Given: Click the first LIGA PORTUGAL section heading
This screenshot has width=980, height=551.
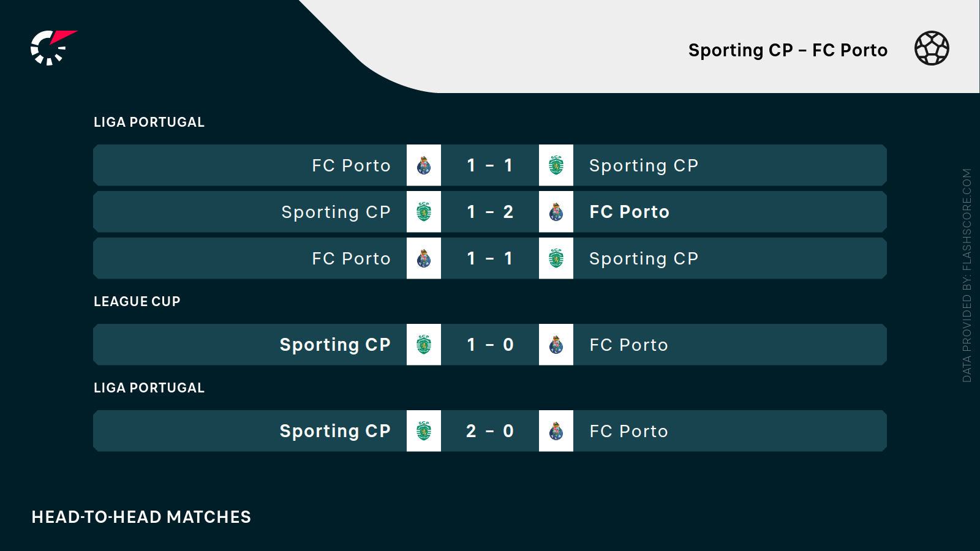Looking at the screenshot, I should (x=149, y=122).
